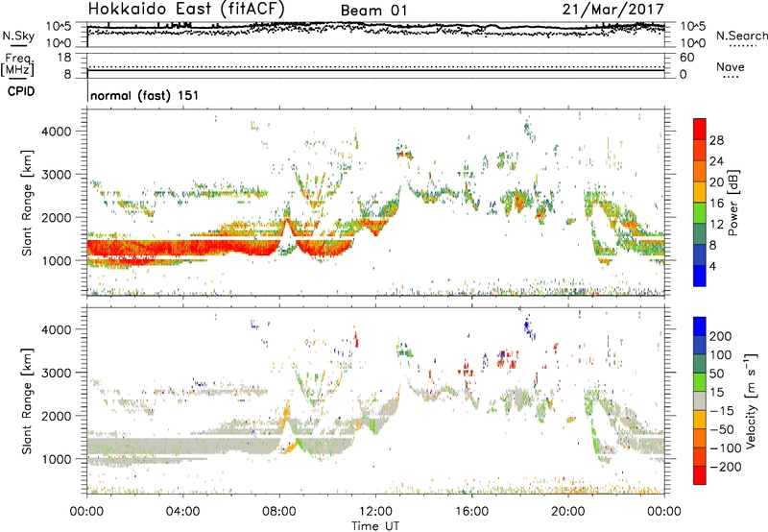Click the "04:00" time axis tick label
Image resolution: width=768 pixels, height=532 pixels.
tap(182, 512)
